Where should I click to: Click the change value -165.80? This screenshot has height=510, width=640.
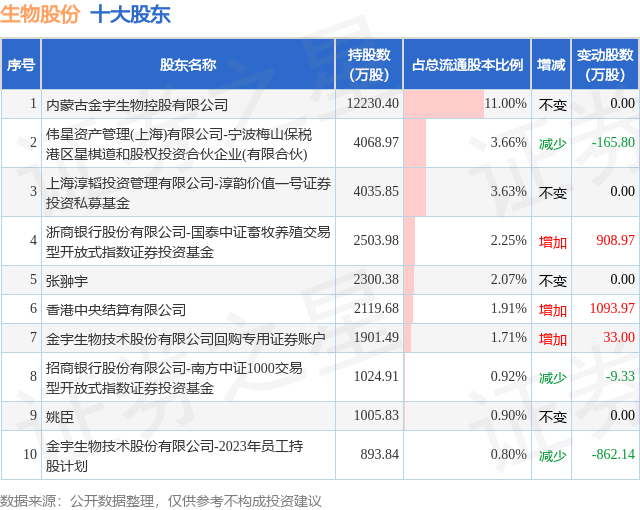point(613,142)
